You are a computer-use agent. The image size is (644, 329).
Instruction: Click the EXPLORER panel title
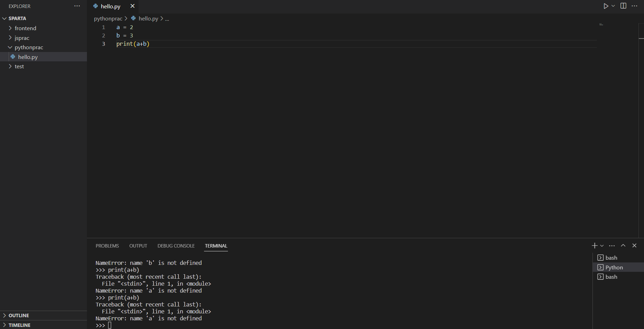[x=19, y=6]
